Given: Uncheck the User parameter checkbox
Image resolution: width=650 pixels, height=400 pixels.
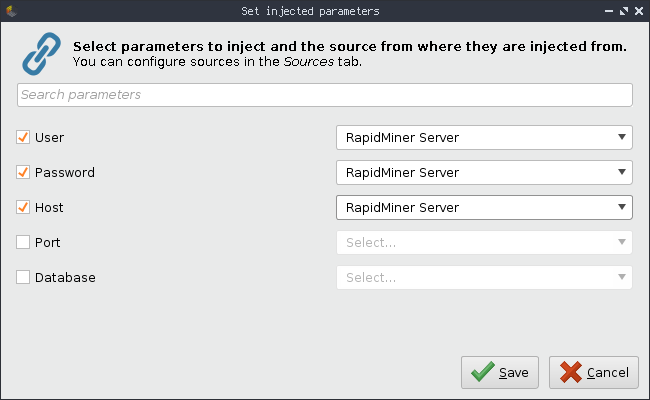Looking at the screenshot, I should [x=23, y=137].
